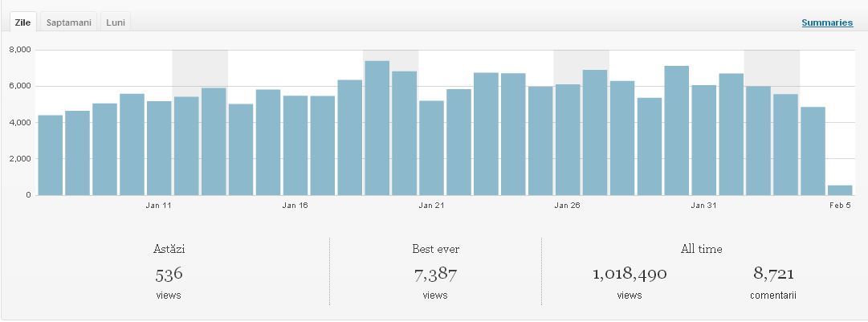868x322 pixels.
Task: Click the bar above the Jan 26 label
Action: (567, 140)
